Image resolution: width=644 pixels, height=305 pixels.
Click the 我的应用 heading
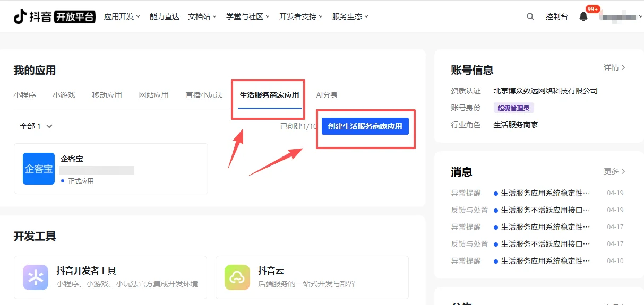tap(35, 70)
